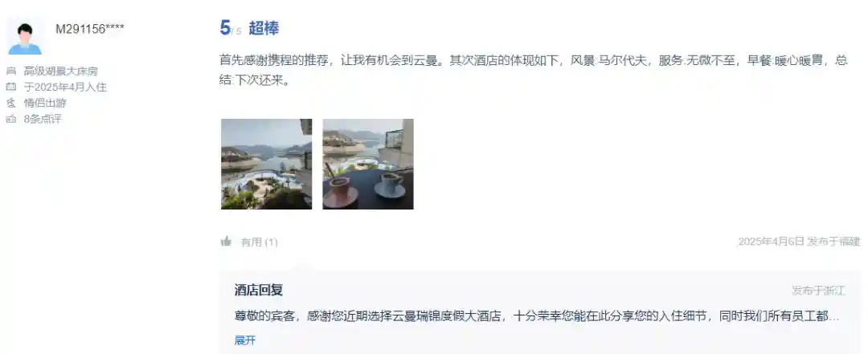The height and width of the screenshot is (354, 868).
Task: Open the coffee cups photo thumbnail
Action: click(368, 165)
